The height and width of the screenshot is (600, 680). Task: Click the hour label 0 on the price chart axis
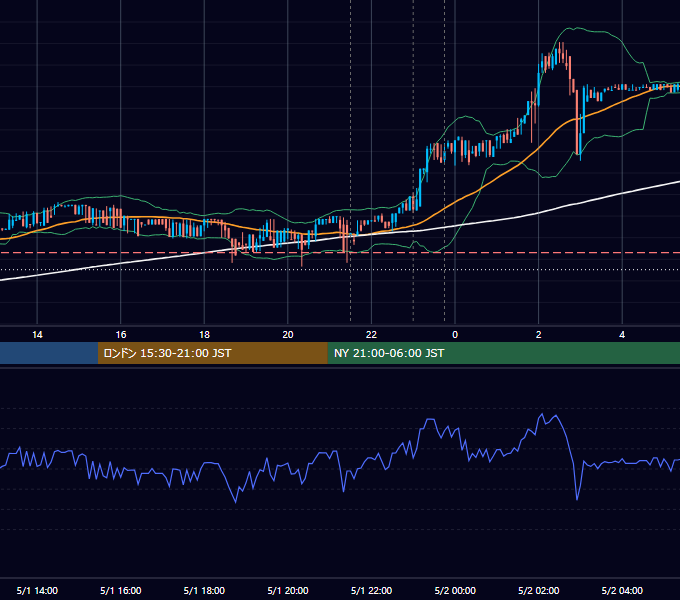coord(455,335)
